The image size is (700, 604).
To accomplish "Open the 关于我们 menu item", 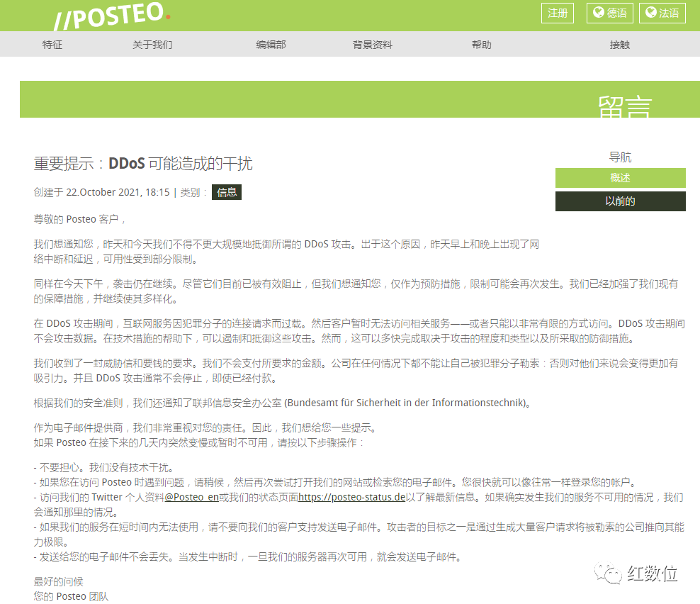I will coord(152,45).
